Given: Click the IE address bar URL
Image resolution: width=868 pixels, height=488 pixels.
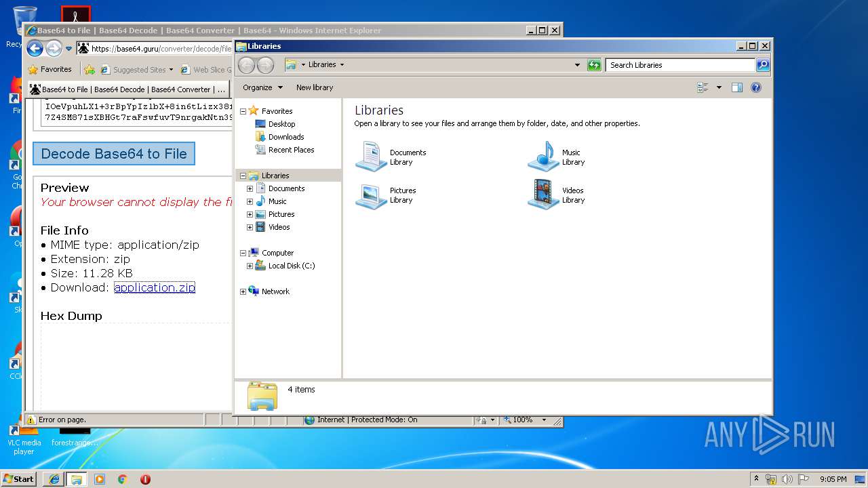Looking at the screenshot, I should click(161, 49).
